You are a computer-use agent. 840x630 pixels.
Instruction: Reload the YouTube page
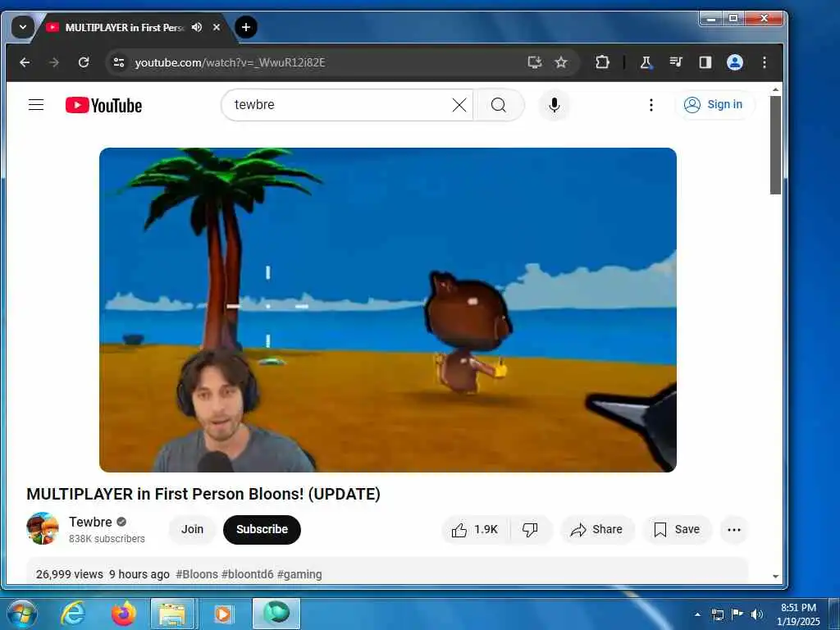coord(84,62)
